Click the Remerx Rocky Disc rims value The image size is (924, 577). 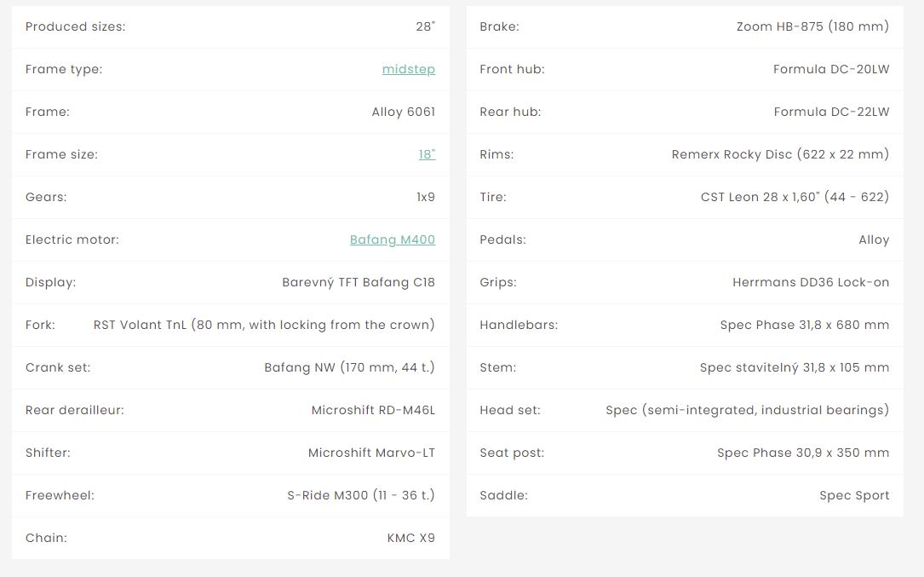pos(780,154)
